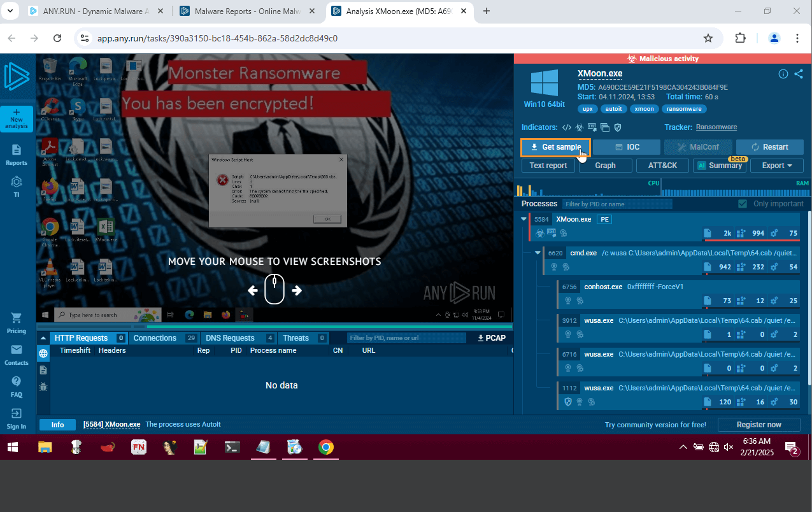Viewport: 812px width, 512px height.
Task: Open the Contacts envelope icon
Action: 17,355
